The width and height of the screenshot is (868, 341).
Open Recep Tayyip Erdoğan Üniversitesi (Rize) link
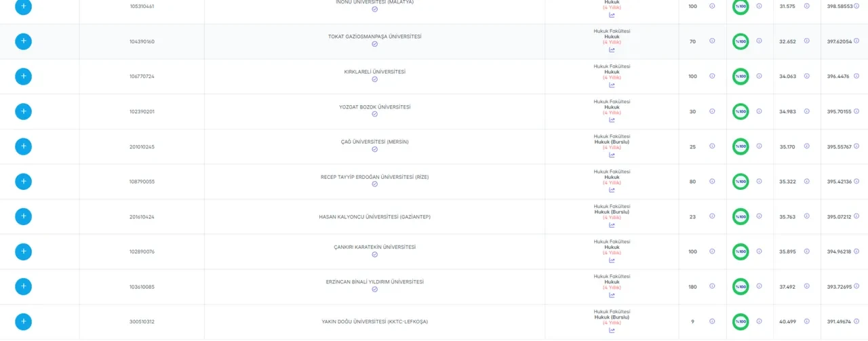click(374, 177)
